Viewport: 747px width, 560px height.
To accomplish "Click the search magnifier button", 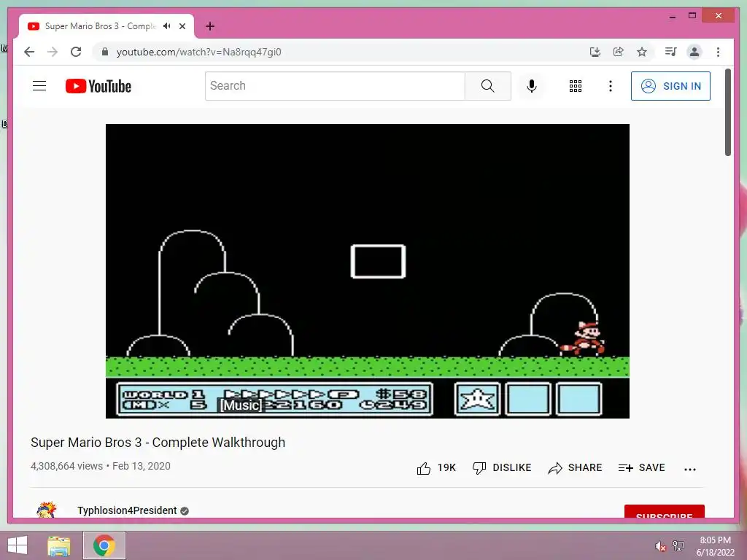I will (488, 86).
